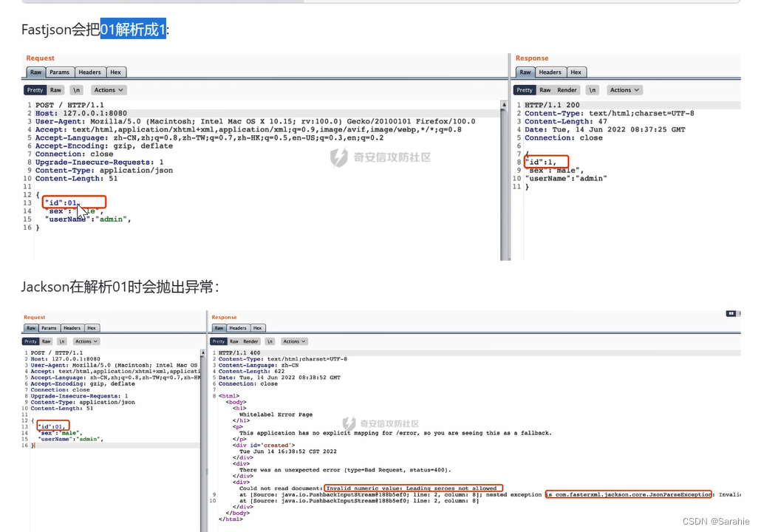This screenshot has height=532, width=761.
Task: Click scrollbar up arrow in Fastjson Request editor
Action: pyautogui.click(x=505, y=105)
